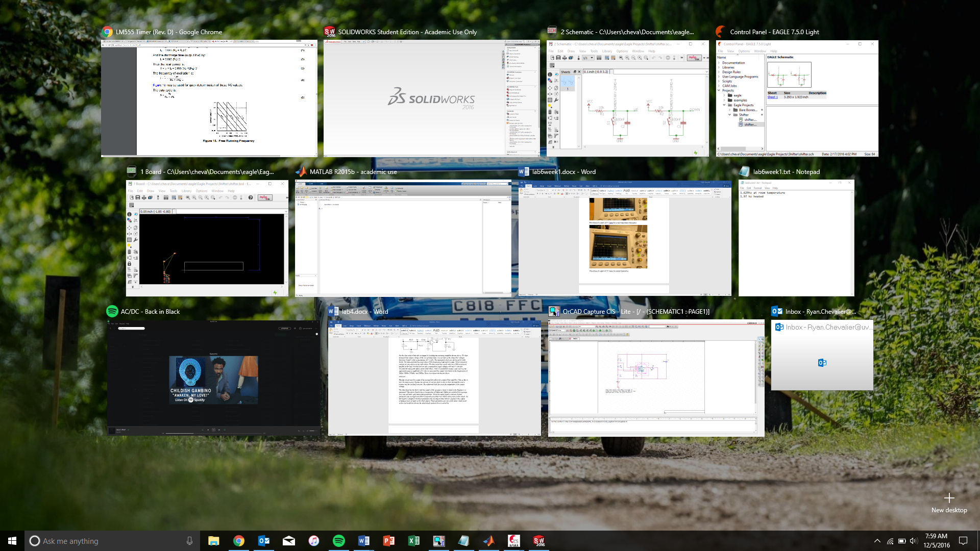980x551 pixels.
Task: Click the MATLAB taskbar icon
Action: tap(488, 541)
